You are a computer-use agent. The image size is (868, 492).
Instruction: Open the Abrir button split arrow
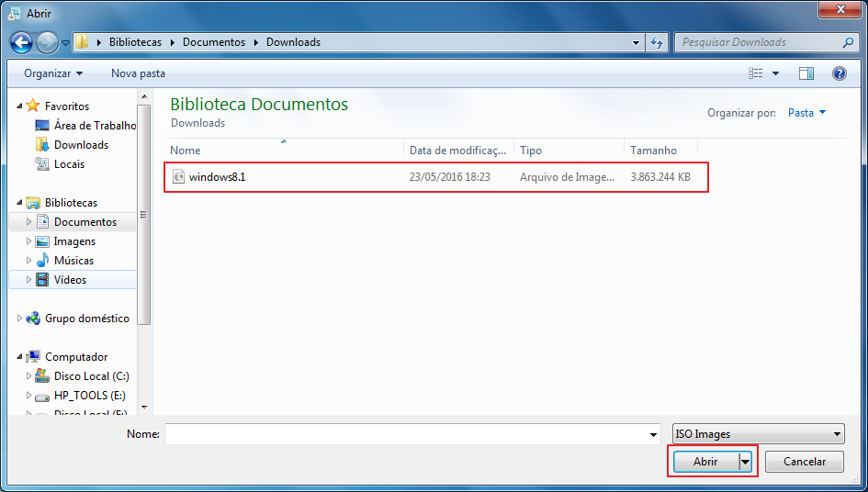point(745,463)
